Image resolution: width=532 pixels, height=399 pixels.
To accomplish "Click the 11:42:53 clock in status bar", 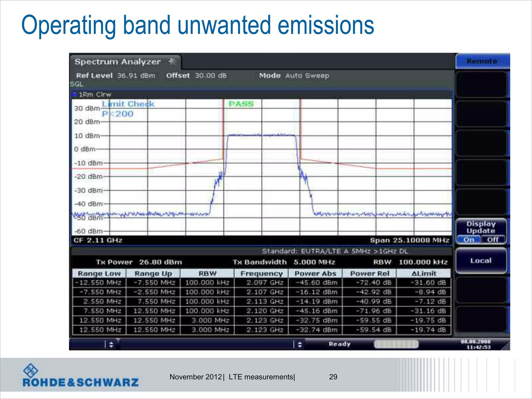I will (478, 347).
